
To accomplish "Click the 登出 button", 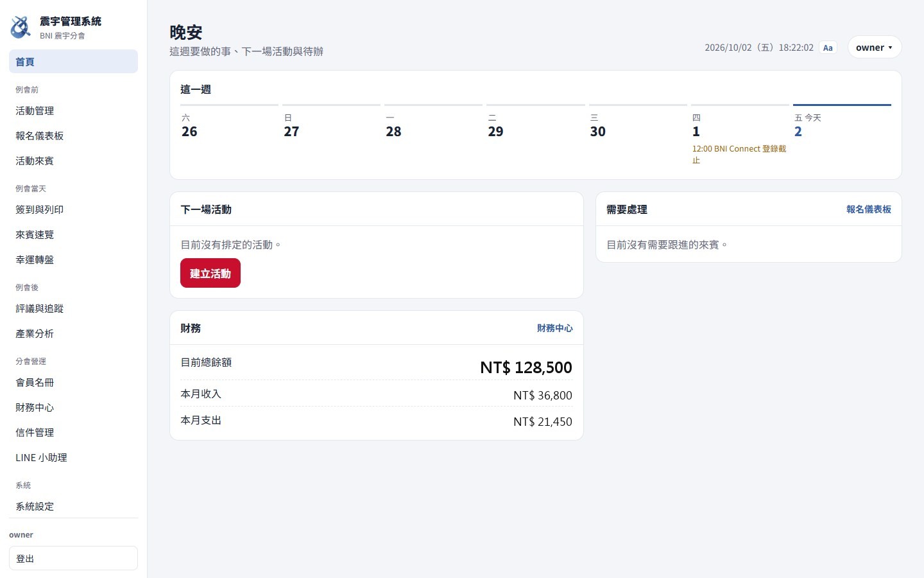I will [x=73, y=558].
